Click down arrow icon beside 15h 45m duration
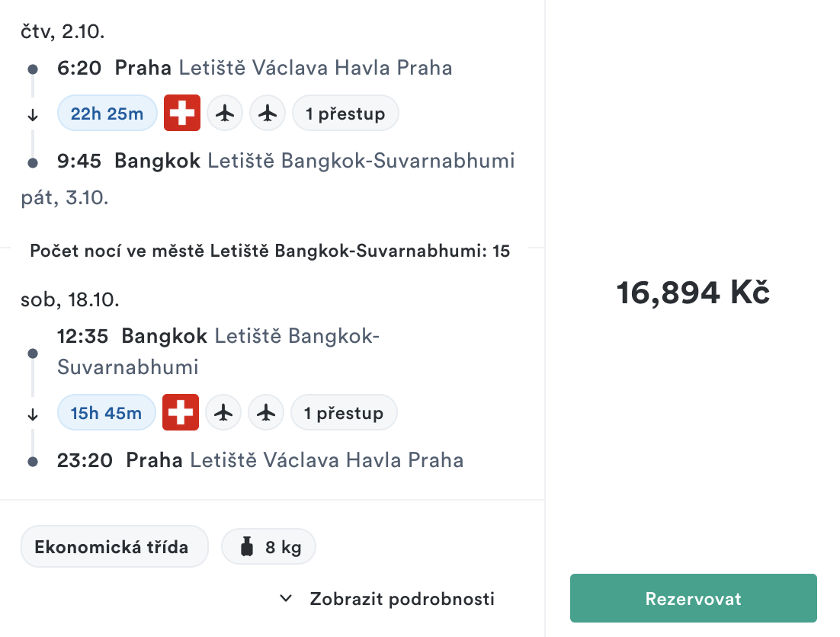 33,415
